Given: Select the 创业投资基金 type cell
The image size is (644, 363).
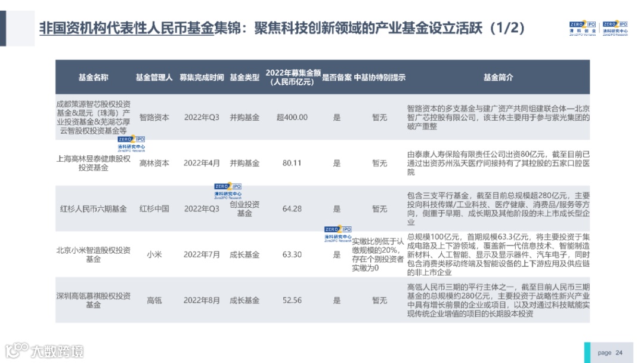Looking at the screenshot, I should (x=244, y=209).
